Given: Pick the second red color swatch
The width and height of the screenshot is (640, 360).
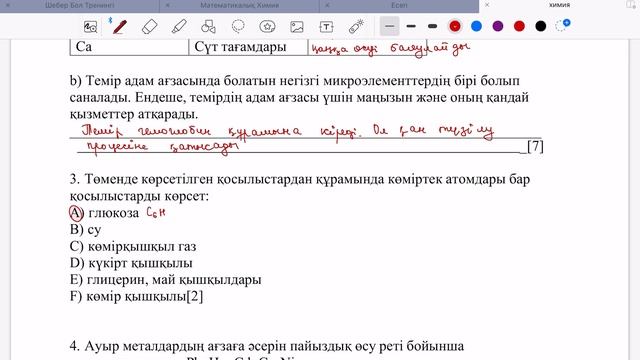Looking at the screenshot, I should (x=519, y=27).
